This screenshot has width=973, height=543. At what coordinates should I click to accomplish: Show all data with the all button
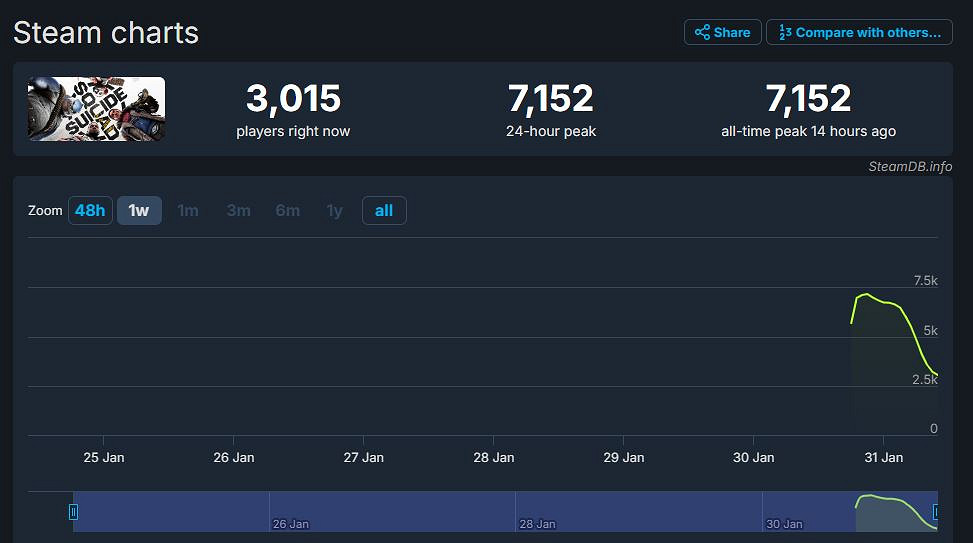point(384,211)
